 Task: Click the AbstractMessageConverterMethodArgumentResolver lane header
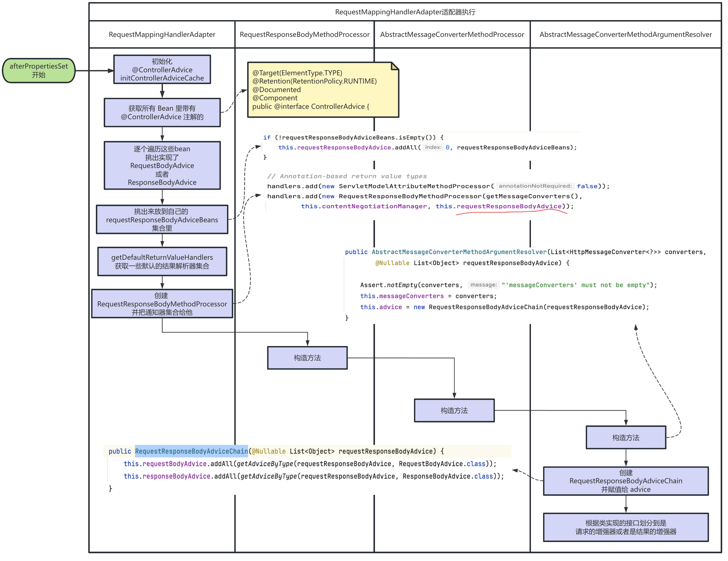[625, 34]
